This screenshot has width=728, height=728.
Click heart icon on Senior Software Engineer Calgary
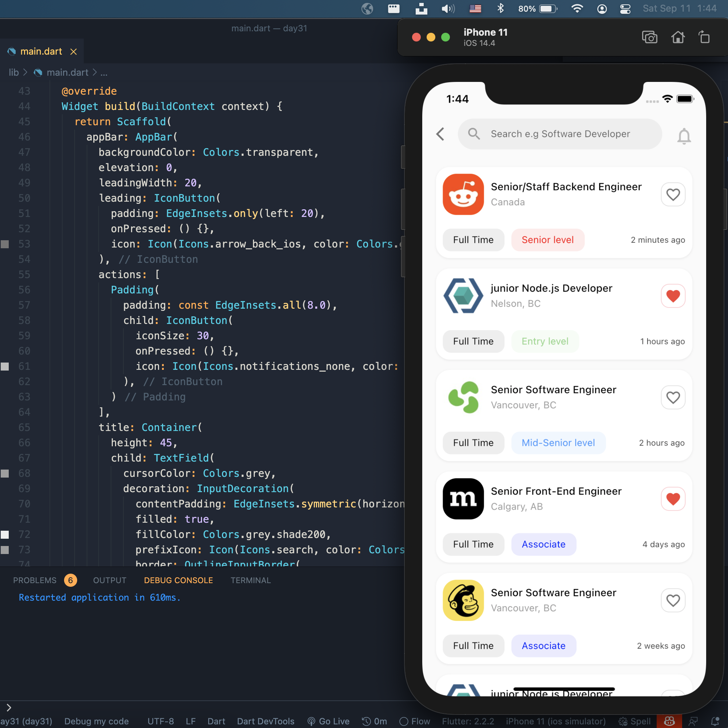pos(673,499)
